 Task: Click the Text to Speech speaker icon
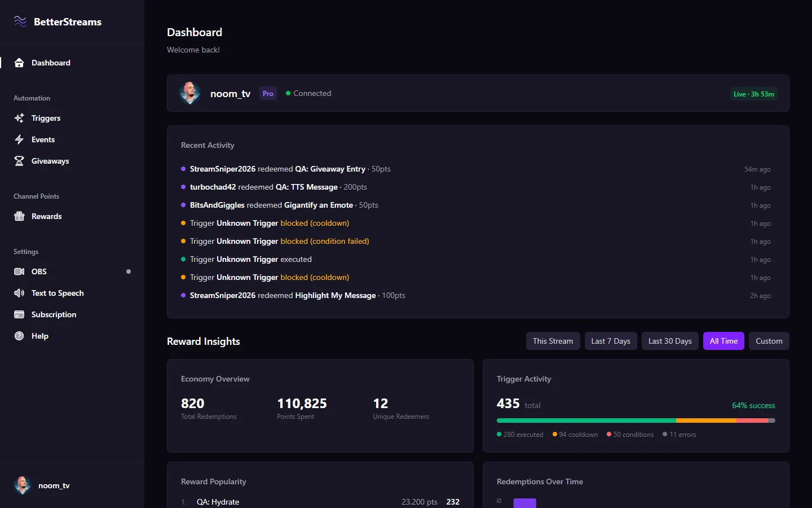click(19, 293)
